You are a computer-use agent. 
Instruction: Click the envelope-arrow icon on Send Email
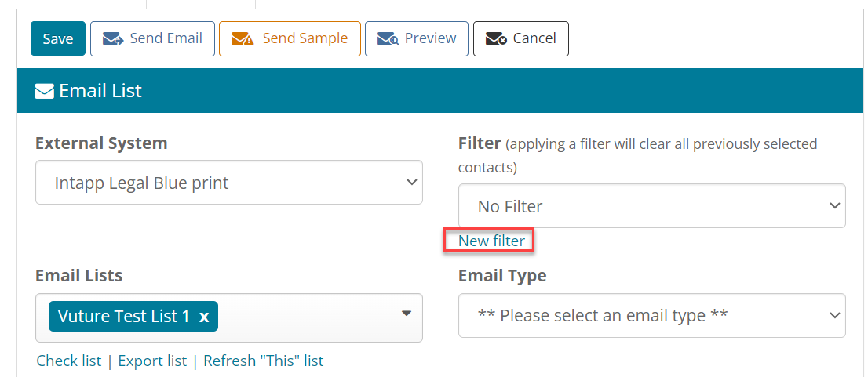pyautogui.click(x=114, y=38)
